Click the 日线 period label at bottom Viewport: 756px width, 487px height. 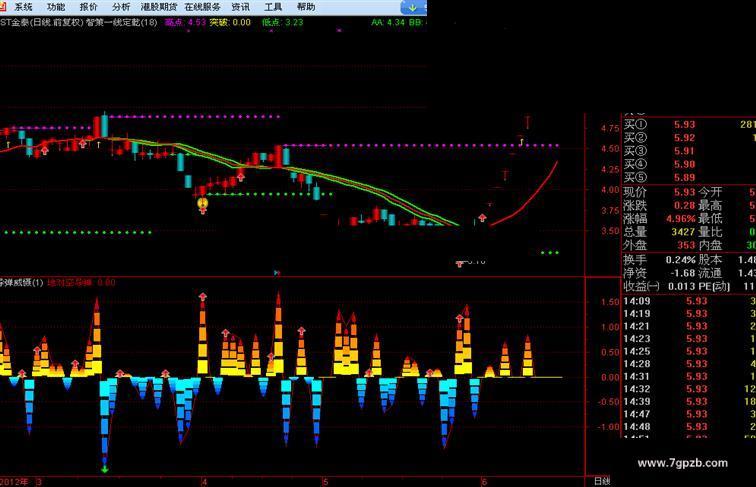pyautogui.click(x=602, y=481)
